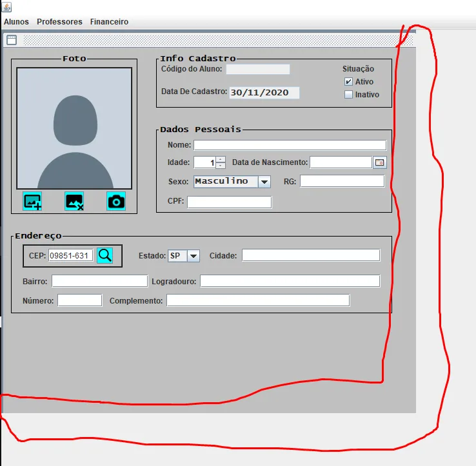Uncheck the Ativo checkbox
This screenshot has height=466, width=476.
[x=348, y=82]
